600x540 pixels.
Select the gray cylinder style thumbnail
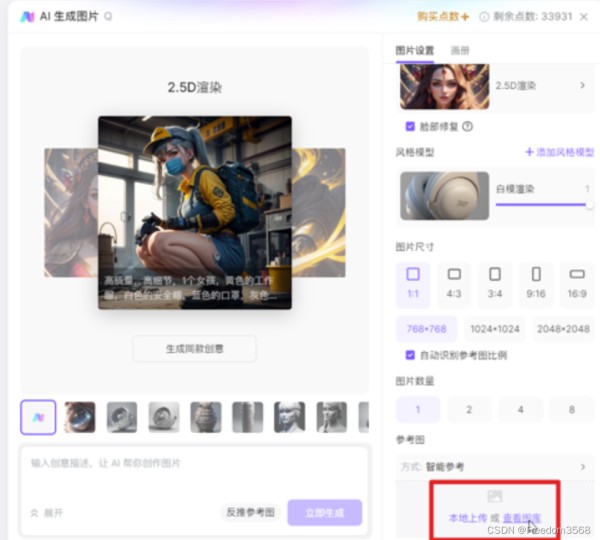click(248, 417)
